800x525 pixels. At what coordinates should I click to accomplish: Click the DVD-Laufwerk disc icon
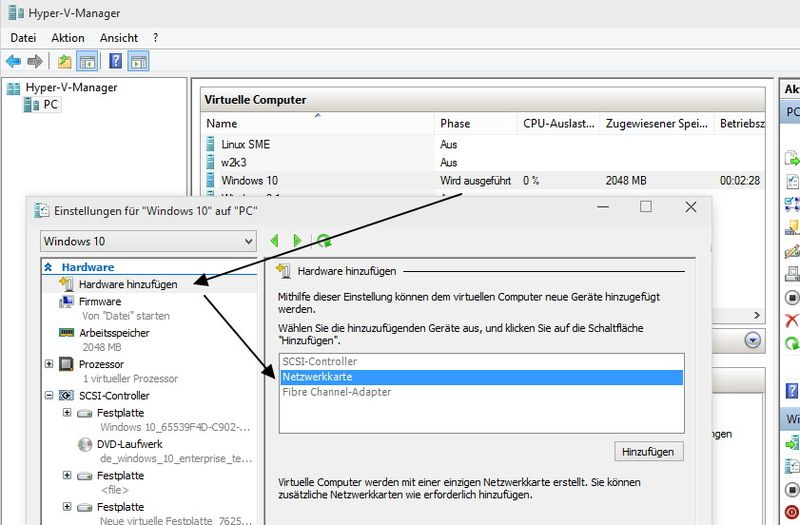coord(85,444)
